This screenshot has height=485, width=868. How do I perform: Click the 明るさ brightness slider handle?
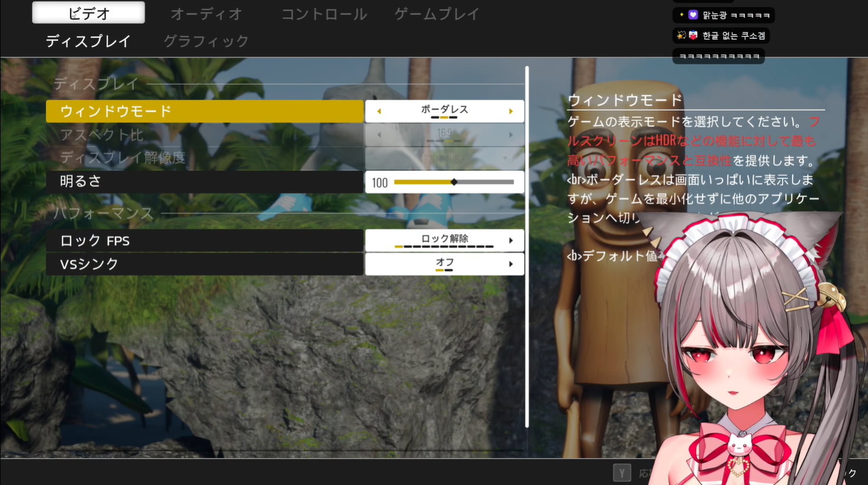[x=454, y=182]
